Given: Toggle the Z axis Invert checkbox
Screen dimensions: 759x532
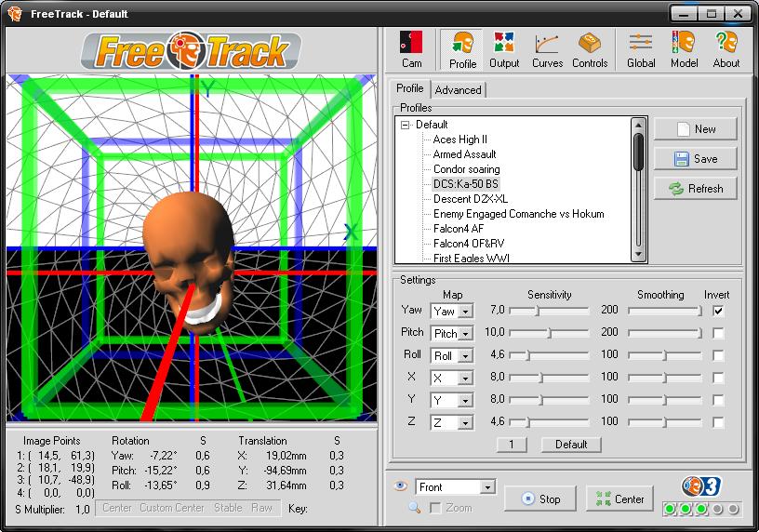Looking at the screenshot, I should coord(718,422).
